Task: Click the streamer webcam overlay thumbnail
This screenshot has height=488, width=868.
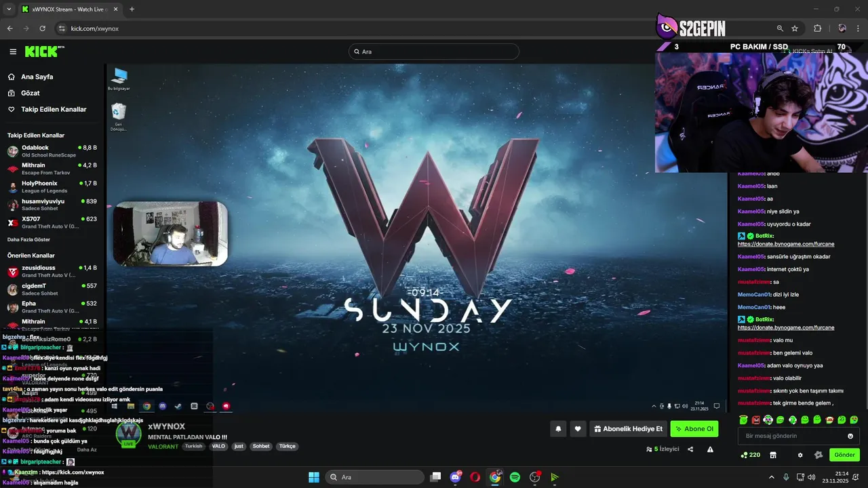Action: [170, 234]
